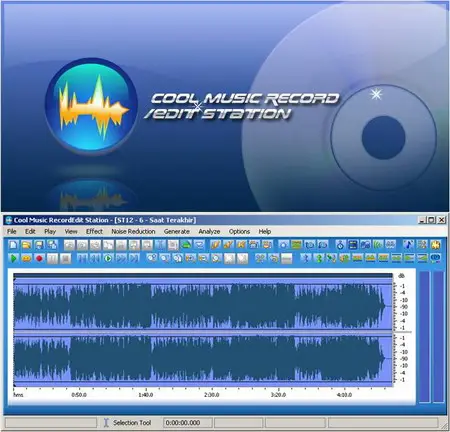The image size is (450, 432).
Task: Jump to start with the skip-back icon
Action: click(82, 258)
